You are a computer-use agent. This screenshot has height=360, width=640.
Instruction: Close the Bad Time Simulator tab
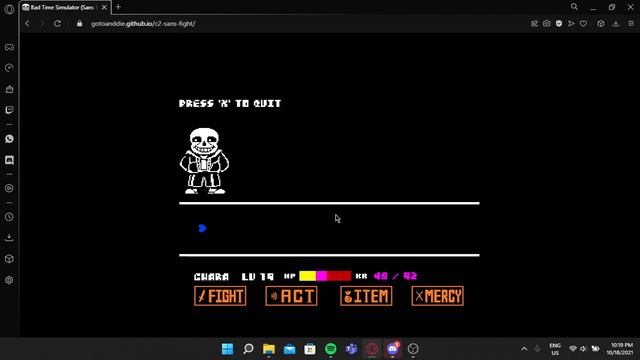(x=104, y=7)
